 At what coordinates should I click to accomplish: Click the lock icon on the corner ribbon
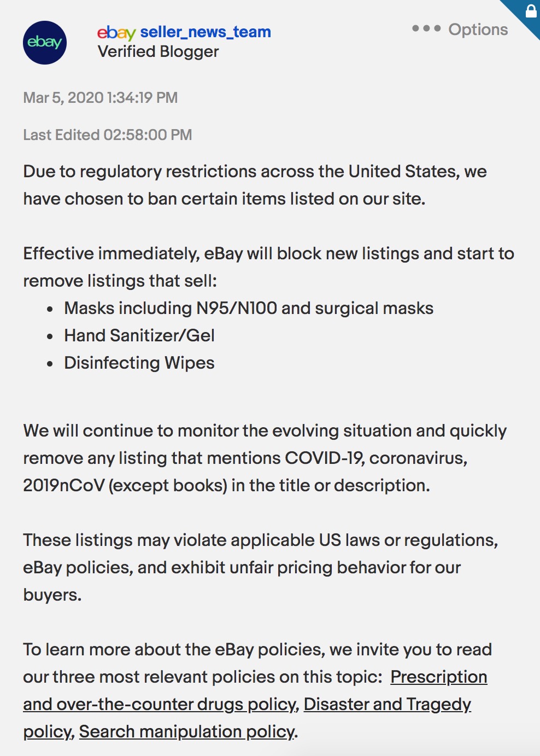[531, 10]
